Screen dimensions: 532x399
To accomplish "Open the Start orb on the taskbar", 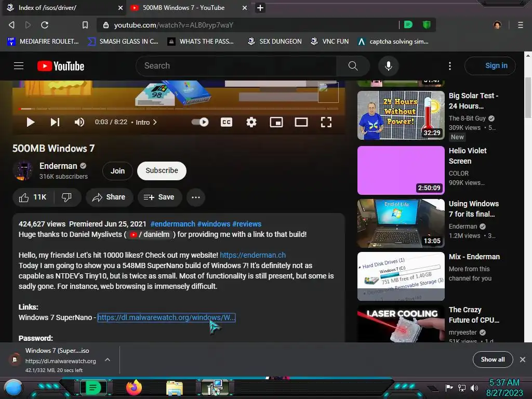I will (14, 389).
